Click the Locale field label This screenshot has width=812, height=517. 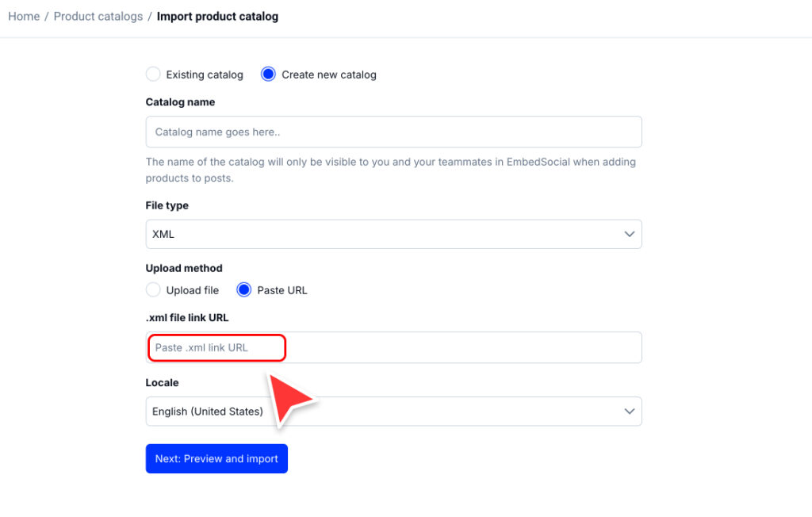tap(163, 382)
